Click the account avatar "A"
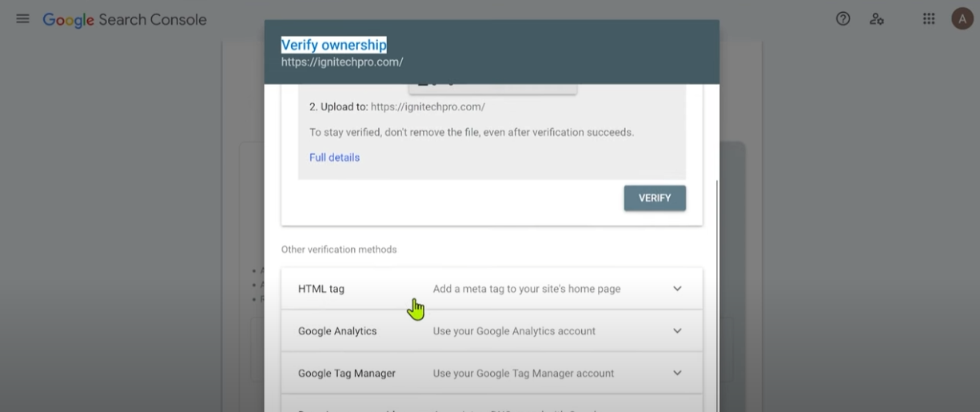 (x=962, y=18)
